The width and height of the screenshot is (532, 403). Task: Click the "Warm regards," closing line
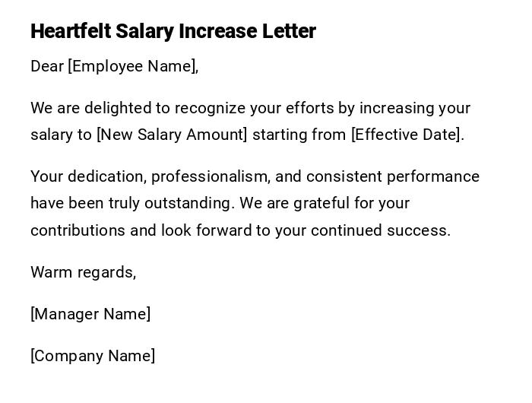[84, 272]
